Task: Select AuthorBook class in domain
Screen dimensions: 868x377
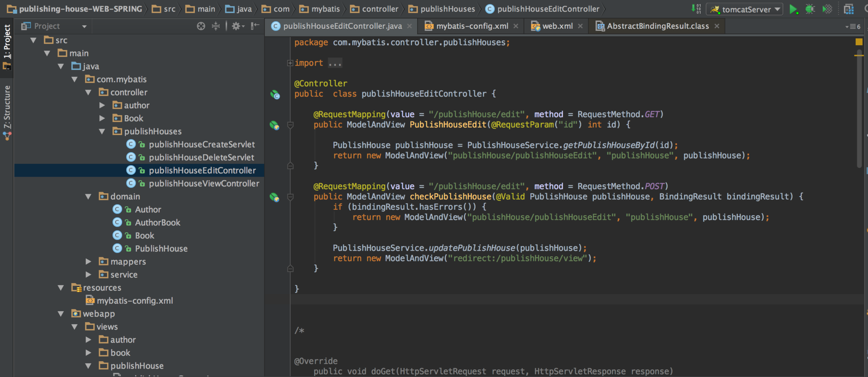Action: tap(157, 223)
